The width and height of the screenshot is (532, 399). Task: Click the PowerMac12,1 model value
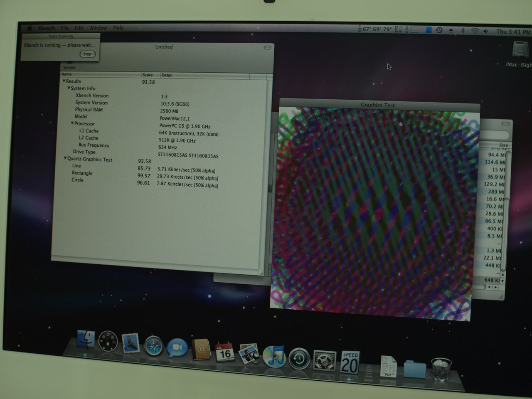coord(175,118)
